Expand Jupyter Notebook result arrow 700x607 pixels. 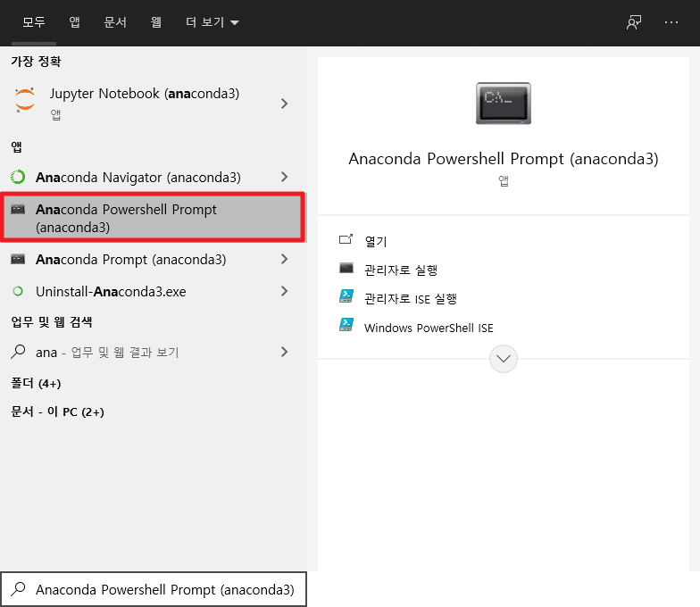284,104
